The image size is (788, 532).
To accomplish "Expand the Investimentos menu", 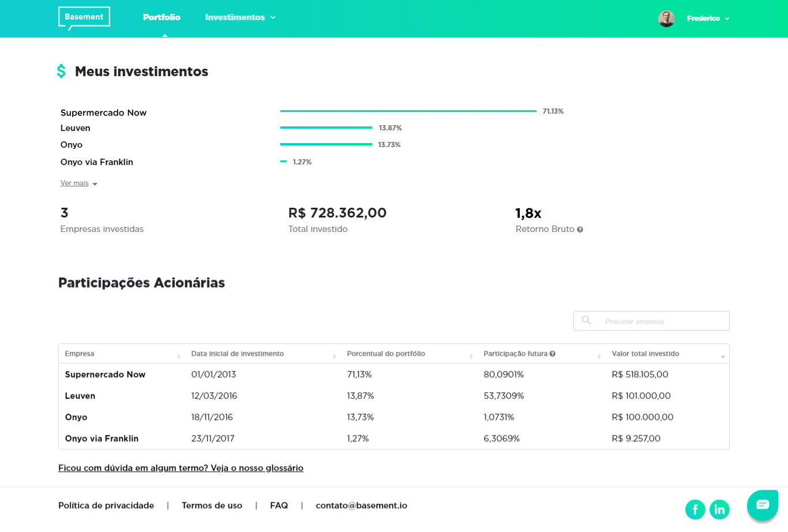I will (240, 17).
